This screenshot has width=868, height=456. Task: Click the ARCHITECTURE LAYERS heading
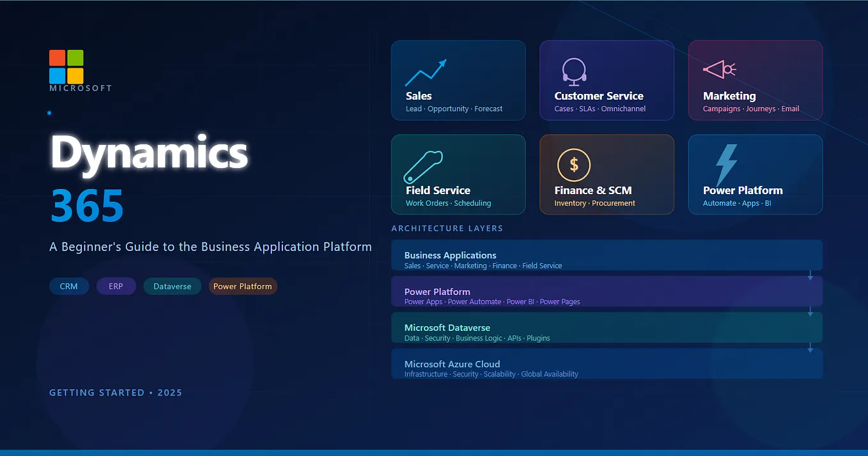(447, 229)
